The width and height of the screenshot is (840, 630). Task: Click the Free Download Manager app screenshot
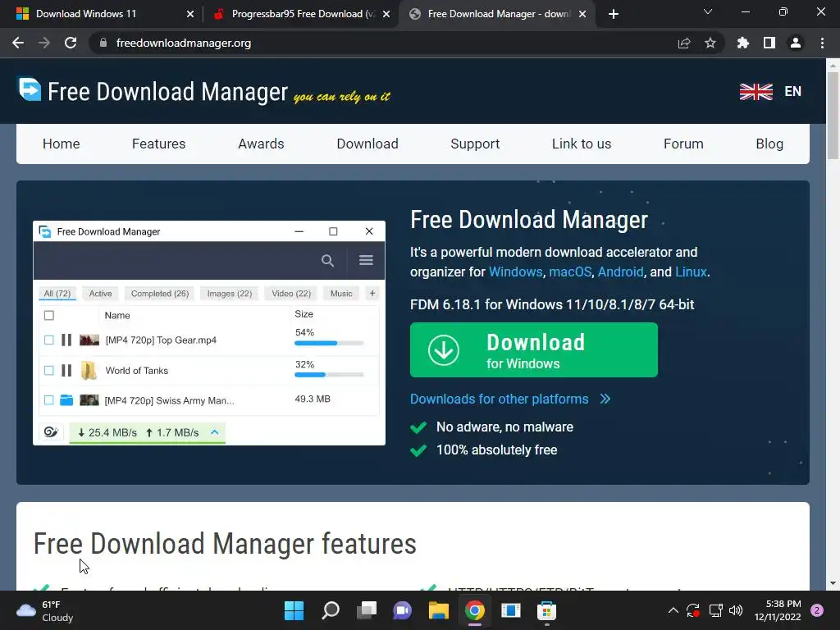point(209,333)
